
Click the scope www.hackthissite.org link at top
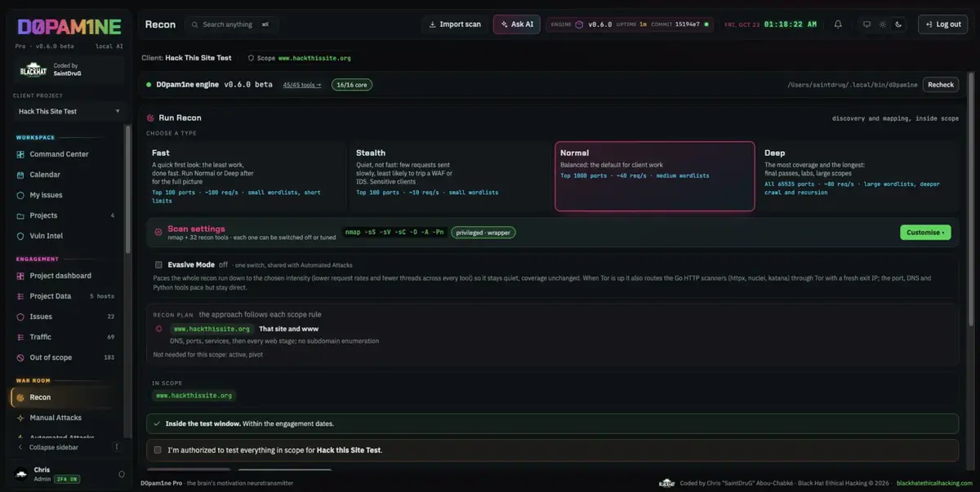click(x=314, y=58)
